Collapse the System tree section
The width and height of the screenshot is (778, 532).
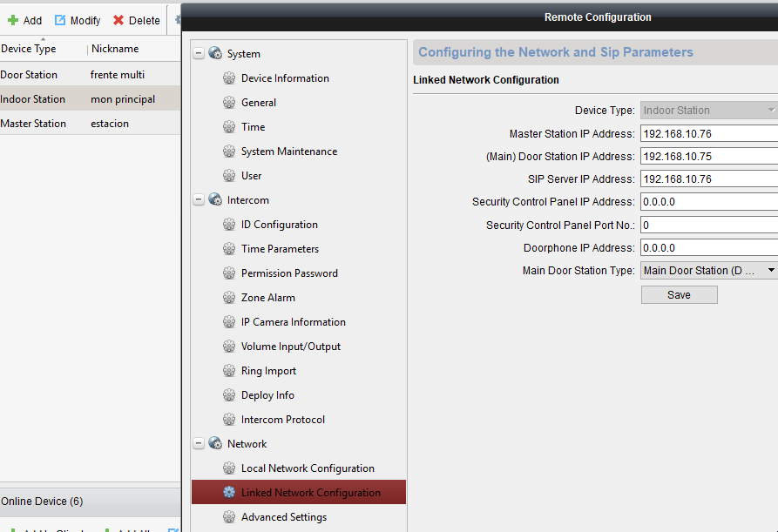click(x=199, y=53)
